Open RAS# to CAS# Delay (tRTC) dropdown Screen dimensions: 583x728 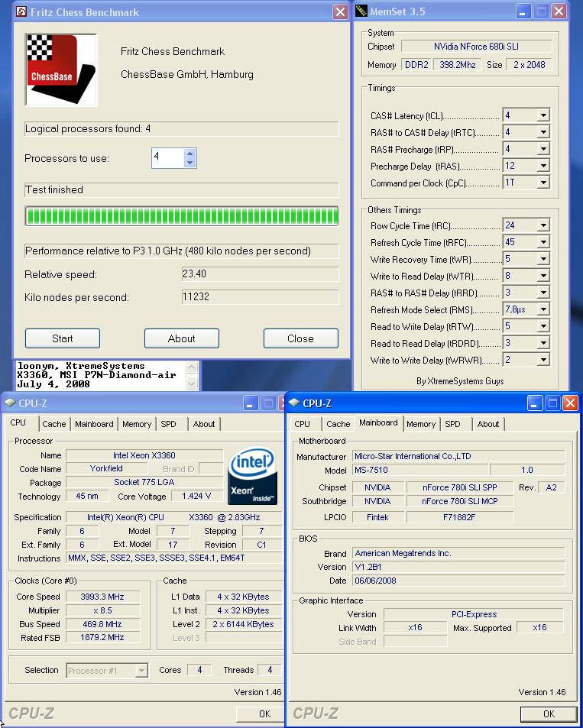(x=543, y=132)
